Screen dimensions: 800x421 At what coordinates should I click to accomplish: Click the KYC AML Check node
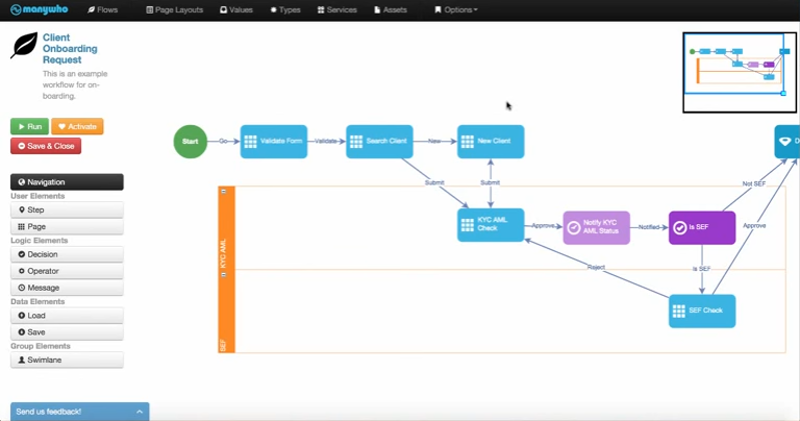(490, 225)
